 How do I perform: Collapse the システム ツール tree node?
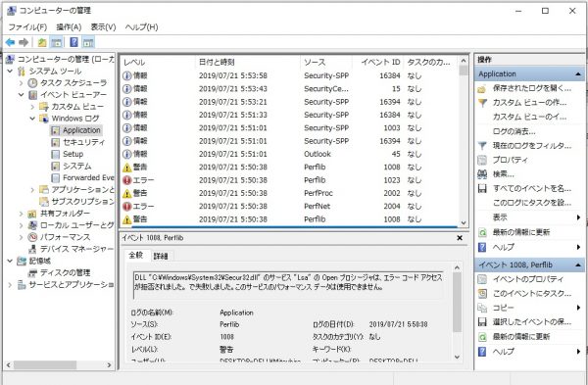[x=10, y=72]
